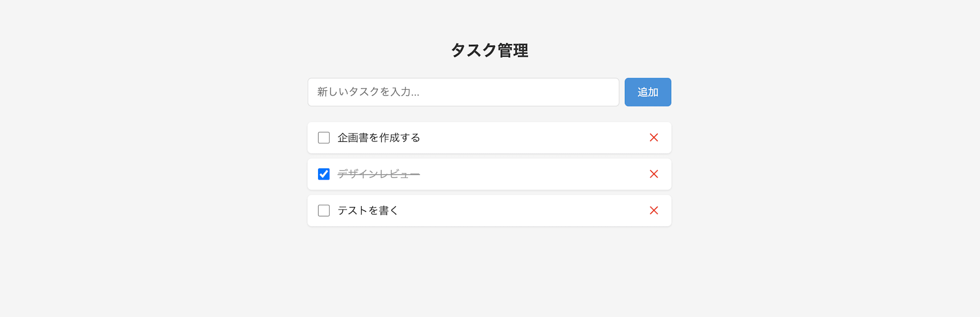Image resolution: width=980 pixels, height=317 pixels.
Task: Click 追加 to add a task
Action: pyautogui.click(x=648, y=92)
